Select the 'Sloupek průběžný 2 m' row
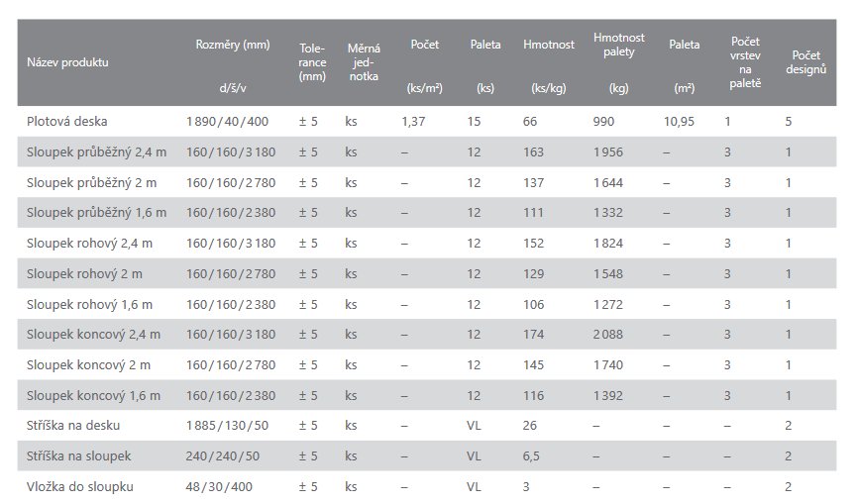 pyautogui.click(x=427, y=182)
